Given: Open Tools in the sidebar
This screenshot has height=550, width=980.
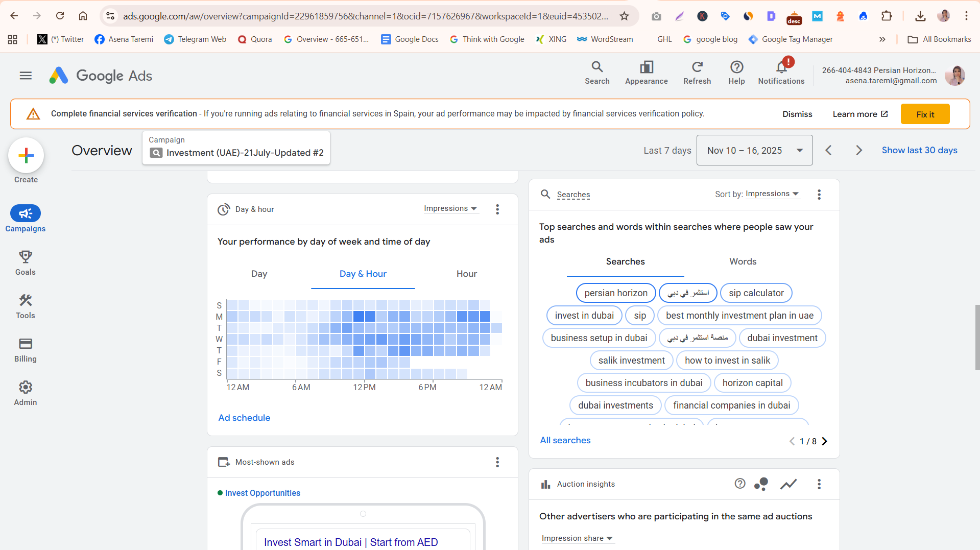Looking at the screenshot, I should (26, 306).
